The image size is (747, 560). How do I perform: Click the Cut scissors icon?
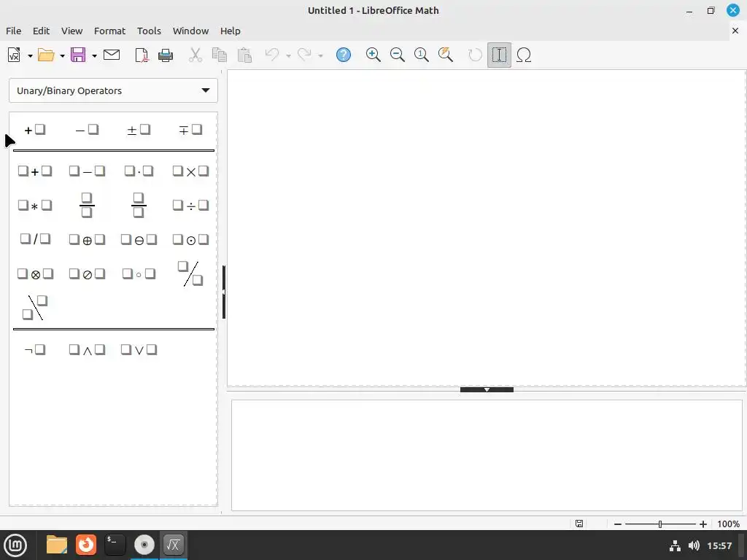pos(195,55)
